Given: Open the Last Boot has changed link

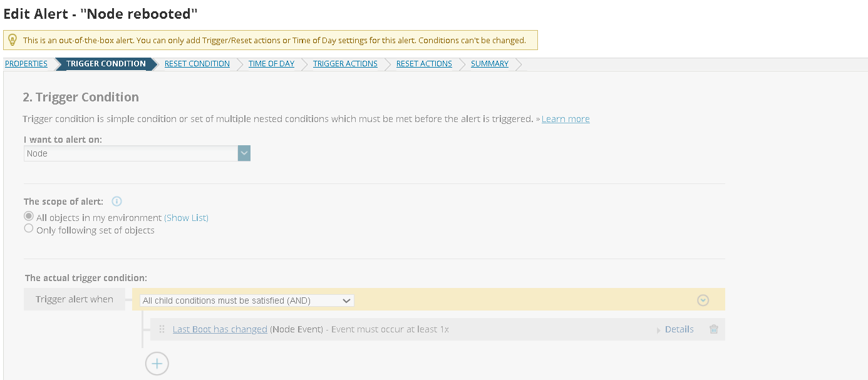Looking at the screenshot, I should click(x=220, y=329).
